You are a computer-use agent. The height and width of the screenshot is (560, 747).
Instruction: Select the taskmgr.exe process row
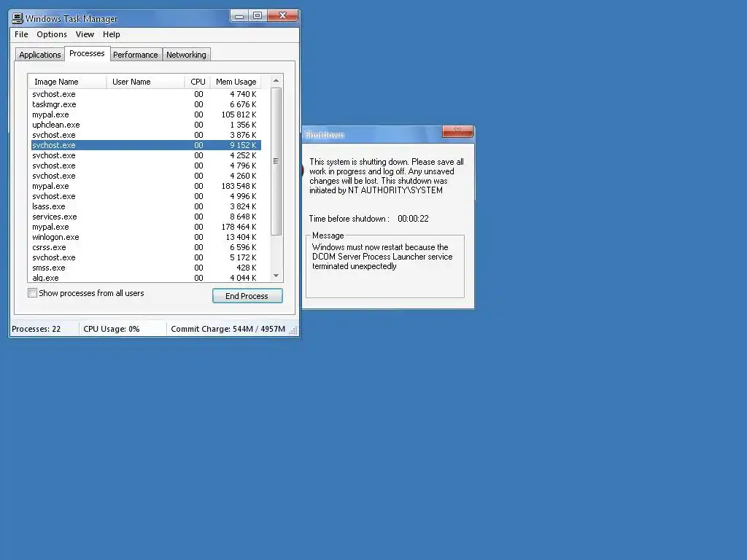pos(146,104)
